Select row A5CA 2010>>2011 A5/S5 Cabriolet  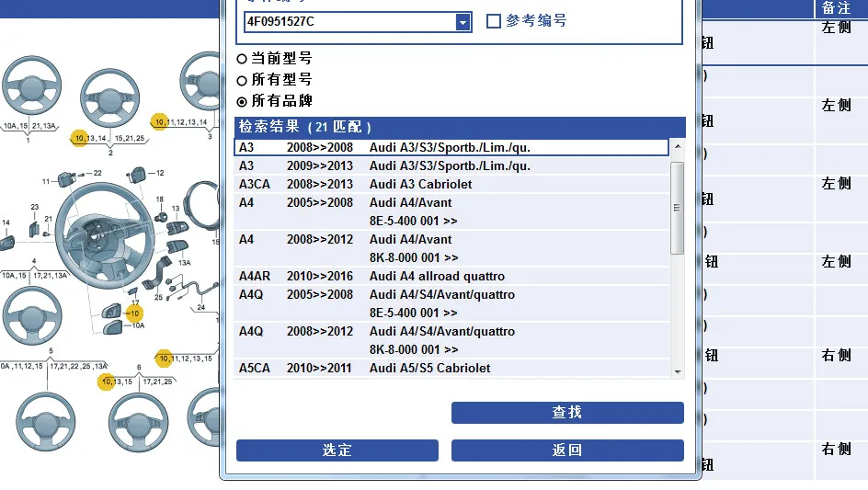click(451, 369)
